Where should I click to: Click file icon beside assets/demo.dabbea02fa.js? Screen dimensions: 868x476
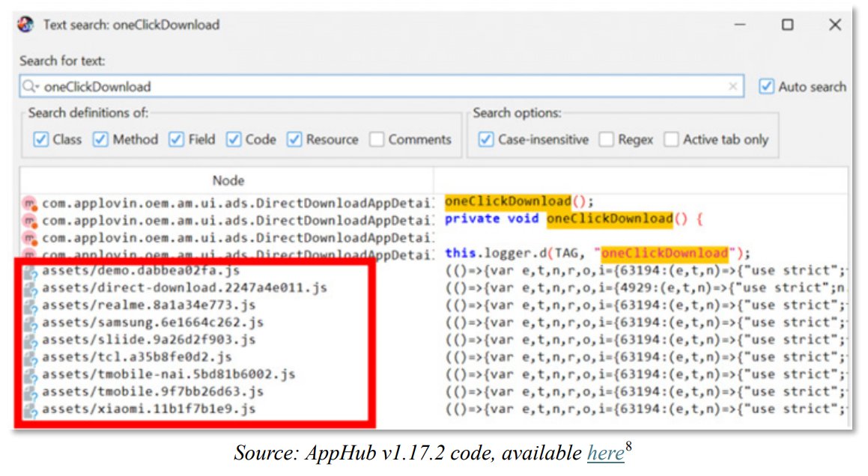coord(30,272)
